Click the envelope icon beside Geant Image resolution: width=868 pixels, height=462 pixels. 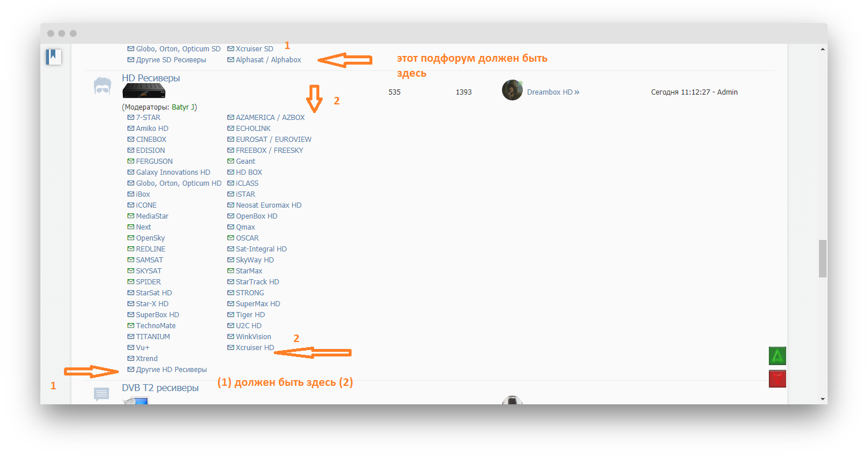231,161
